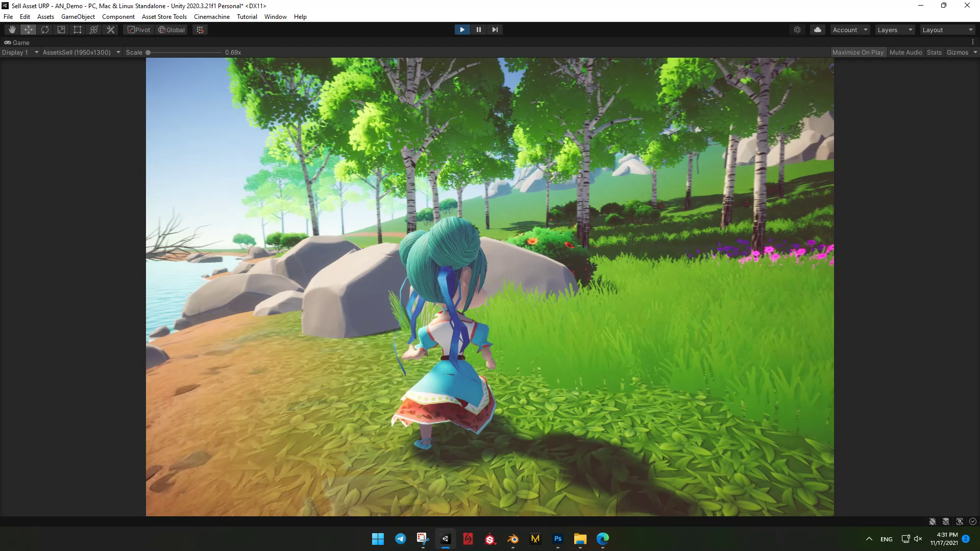Open the GameObject menu
This screenshot has height=551, width=980.
click(x=78, y=16)
